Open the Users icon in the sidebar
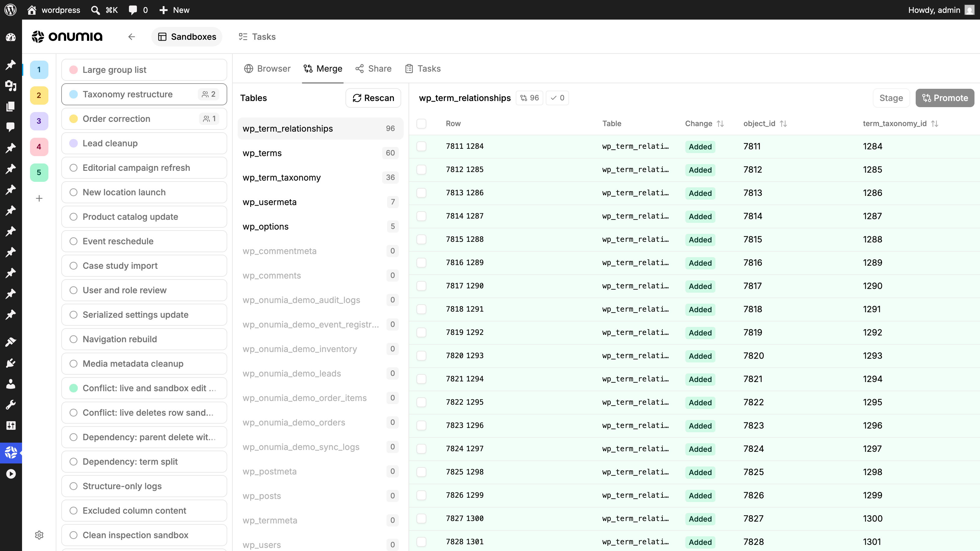Screen dimensions: 980x551 11,384
